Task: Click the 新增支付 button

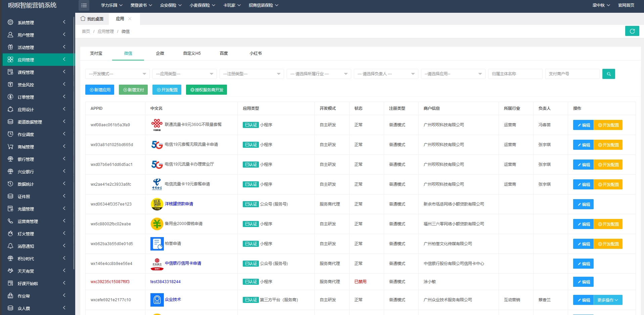Action: coord(133,90)
